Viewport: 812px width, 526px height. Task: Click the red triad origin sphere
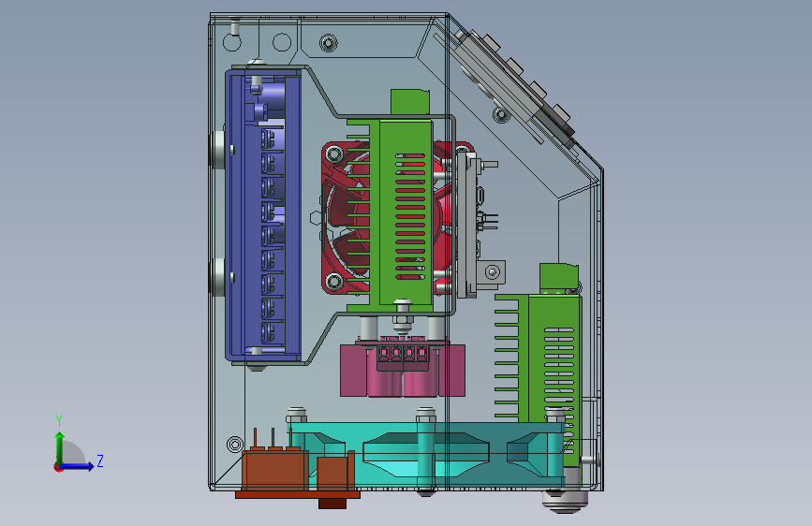(x=58, y=467)
